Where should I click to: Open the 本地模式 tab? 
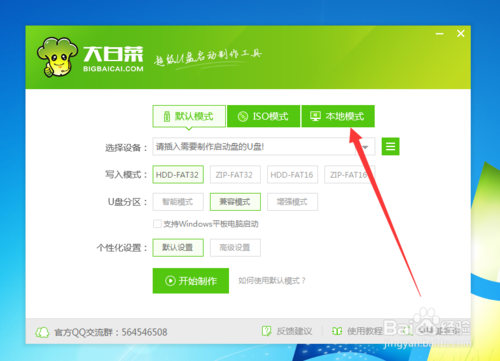(338, 116)
